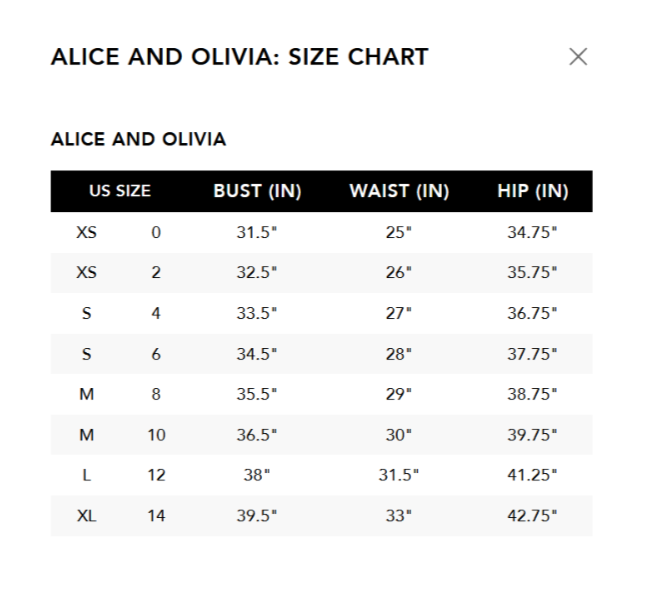Click the Alice and Olivia: Size Chart title
This screenshot has width=646, height=615.
pos(239,57)
